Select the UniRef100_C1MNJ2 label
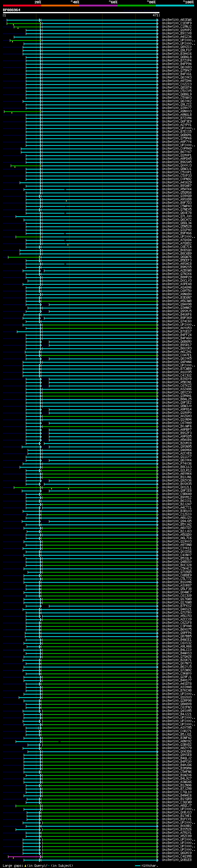 click(x=177, y=26)
